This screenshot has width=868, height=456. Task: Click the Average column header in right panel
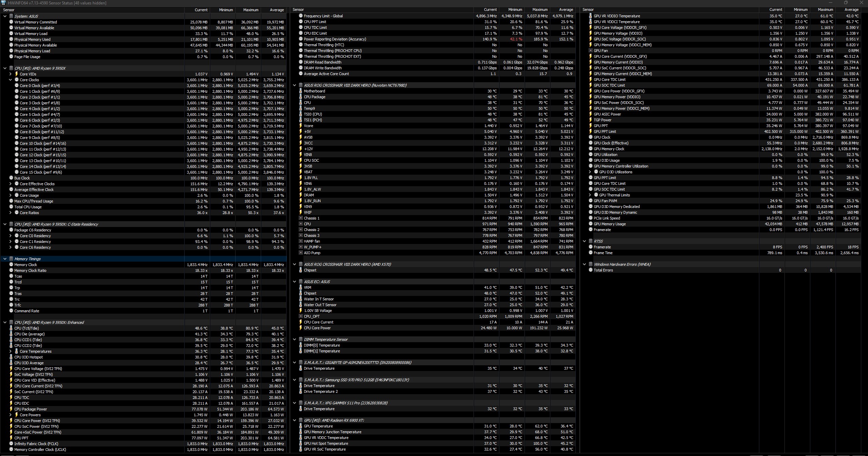[x=851, y=10]
